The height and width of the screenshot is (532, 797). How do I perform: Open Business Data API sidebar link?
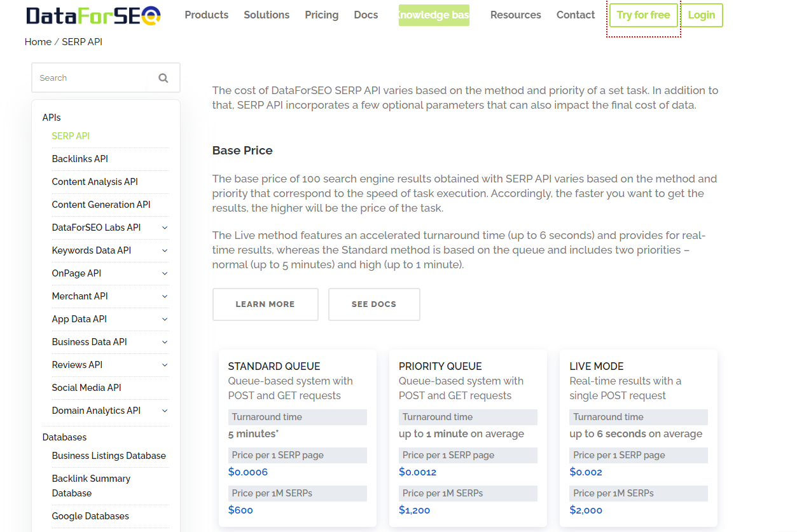pos(90,342)
